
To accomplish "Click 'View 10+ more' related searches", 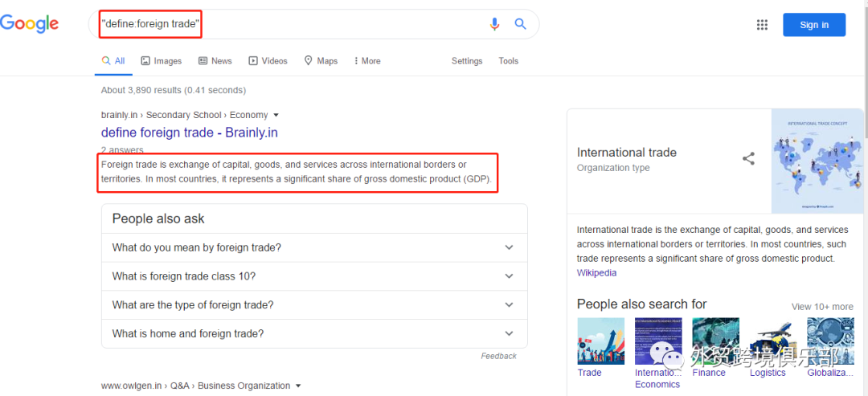I will point(822,306).
